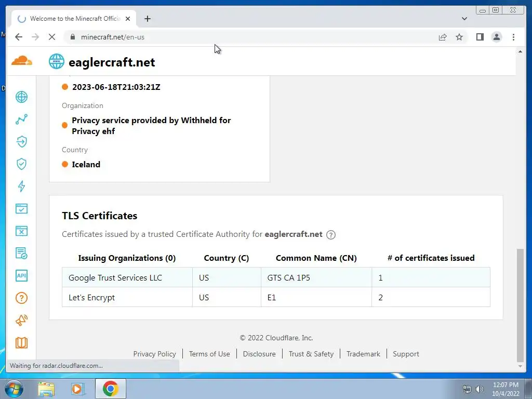Open the globe icon in sidebar

pos(21,97)
